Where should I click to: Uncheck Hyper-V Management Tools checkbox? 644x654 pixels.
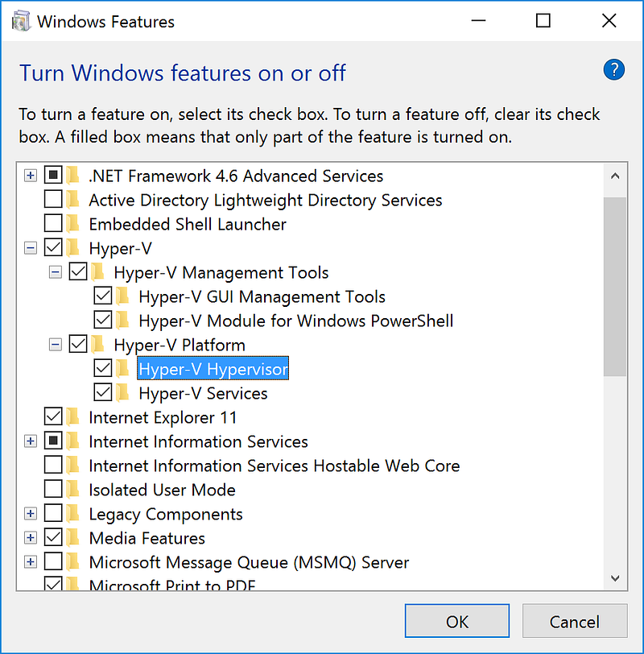point(78,272)
